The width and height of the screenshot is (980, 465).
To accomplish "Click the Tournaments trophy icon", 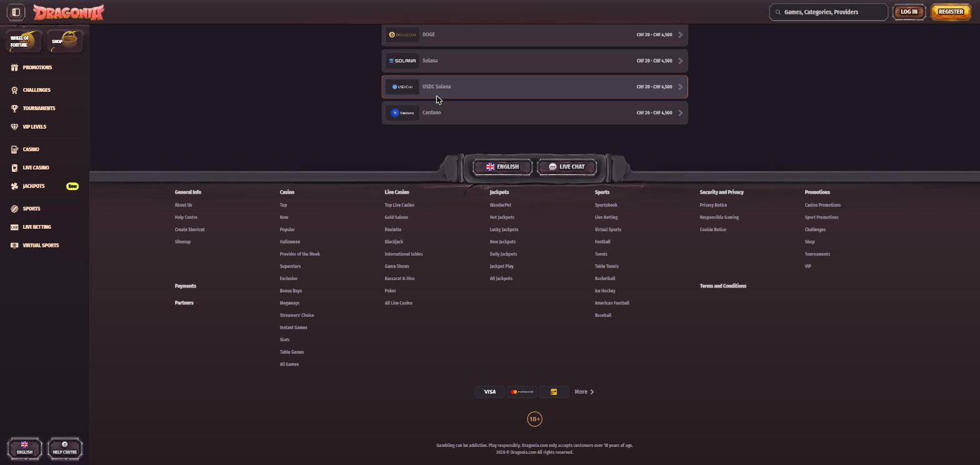I will tap(14, 109).
